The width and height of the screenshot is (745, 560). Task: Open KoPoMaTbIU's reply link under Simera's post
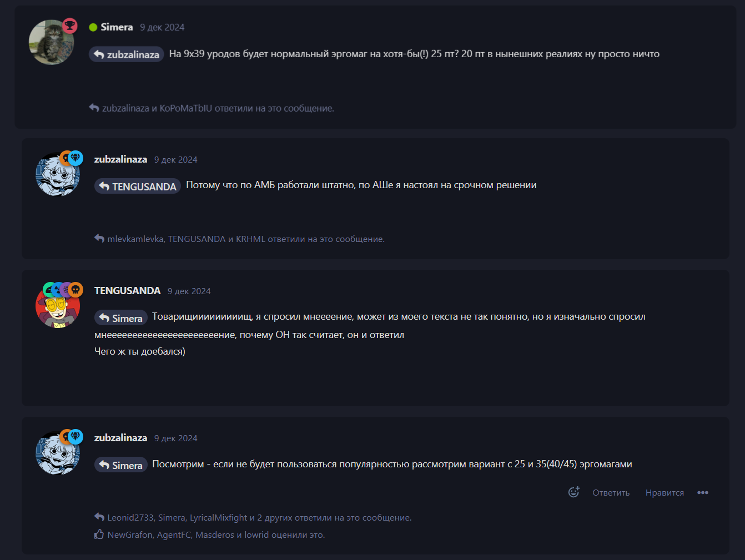[x=186, y=108]
